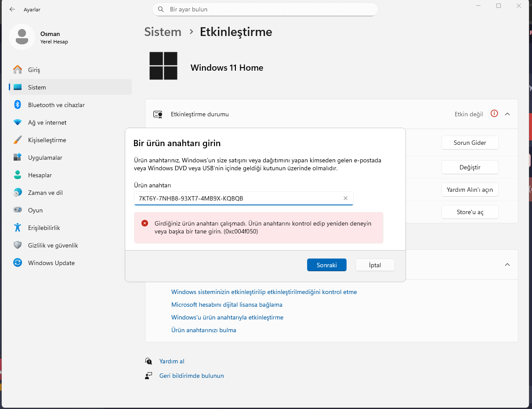Screen dimensions: 532x409
Task: Click the Sistem breadcrumb
Action: coord(163,32)
